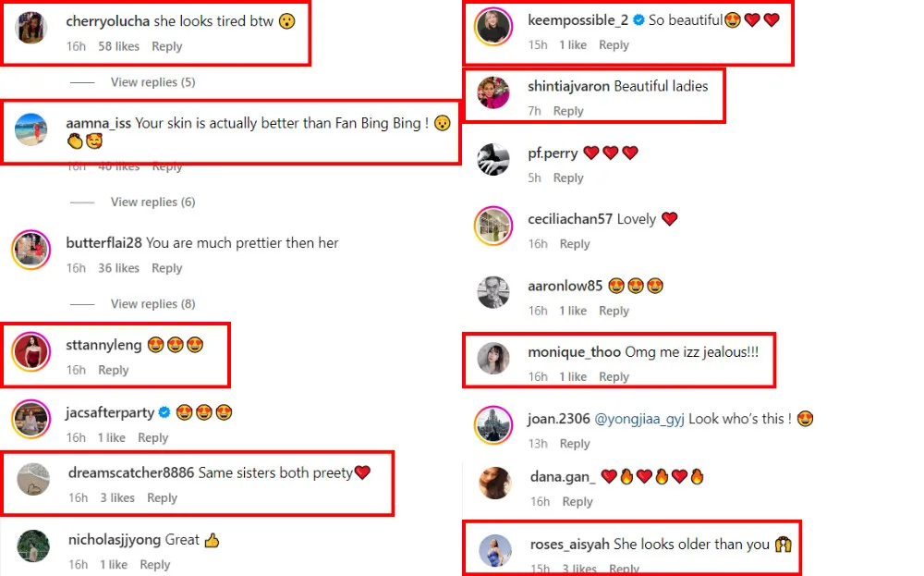Open pf.perry's black-and-white avatar
The height and width of the screenshot is (576, 924).
pyautogui.click(x=493, y=159)
